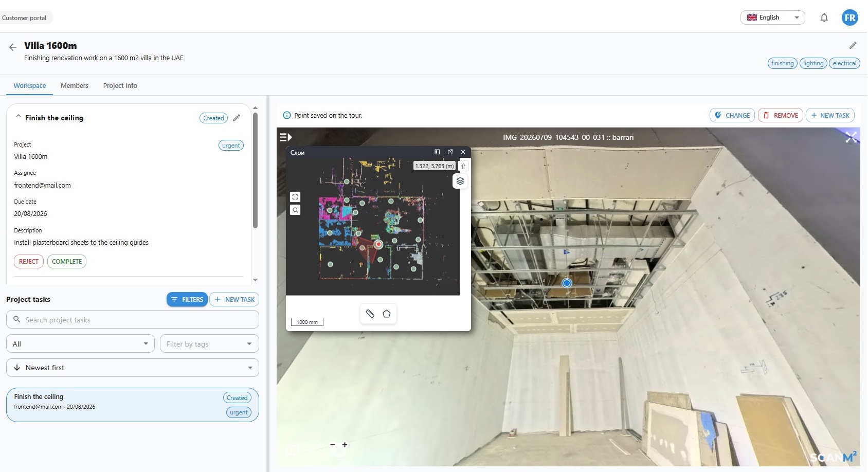Open the All status filter dropdown
868x472 pixels.
point(80,343)
